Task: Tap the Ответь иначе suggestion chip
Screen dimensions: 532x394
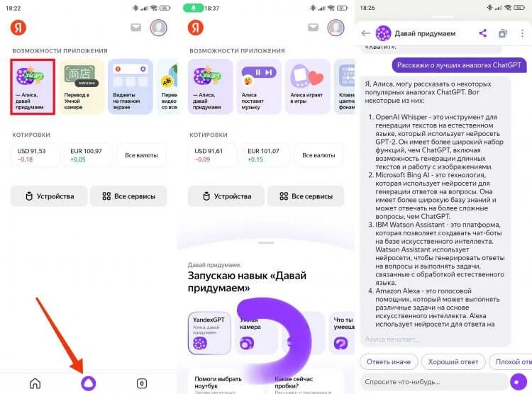Action: tap(389, 362)
